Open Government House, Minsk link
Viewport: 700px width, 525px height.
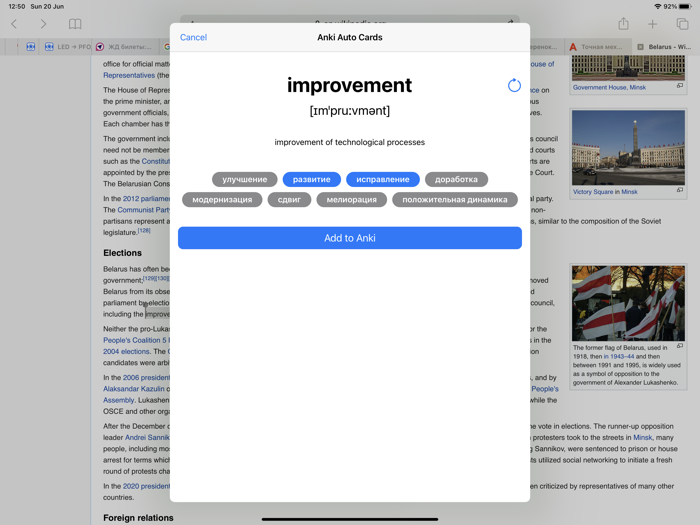click(609, 87)
